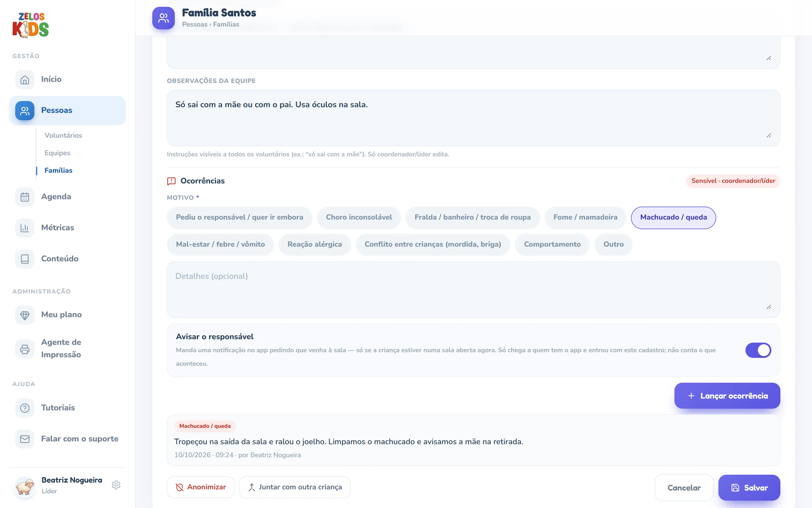
Task: Click the Machucado / queda tag on logged occurrence
Action: 205,426
